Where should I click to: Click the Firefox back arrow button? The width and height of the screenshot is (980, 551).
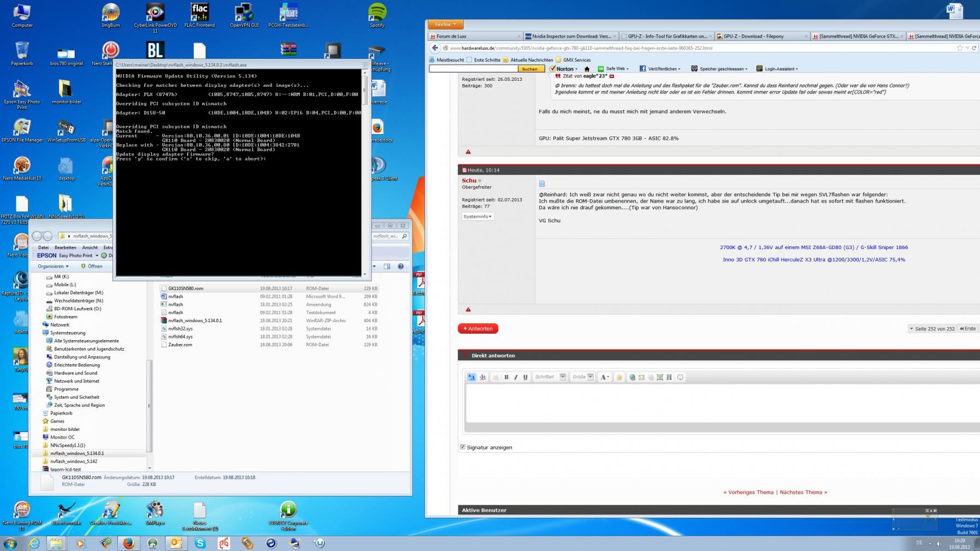(x=435, y=48)
